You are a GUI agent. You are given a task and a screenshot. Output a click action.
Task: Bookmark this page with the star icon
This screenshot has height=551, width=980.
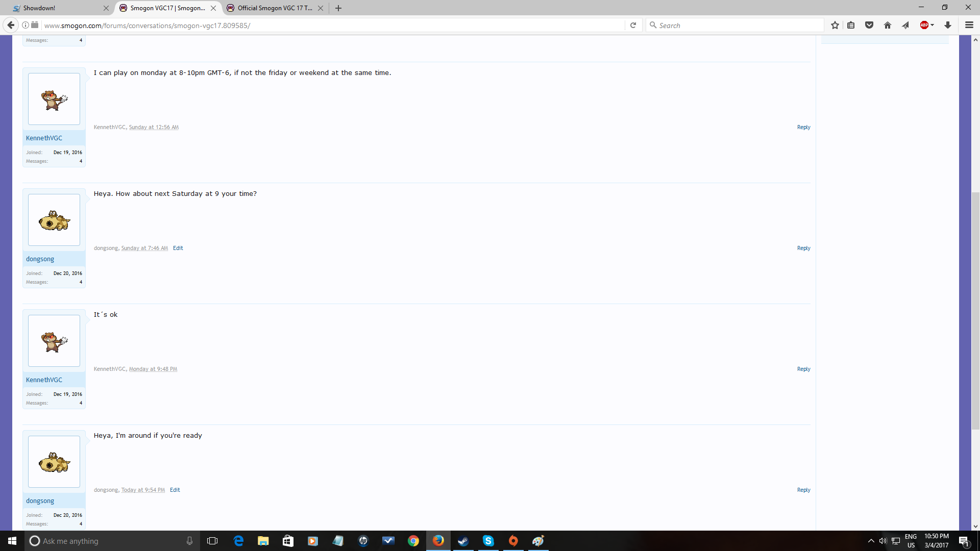(x=835, y=25)
